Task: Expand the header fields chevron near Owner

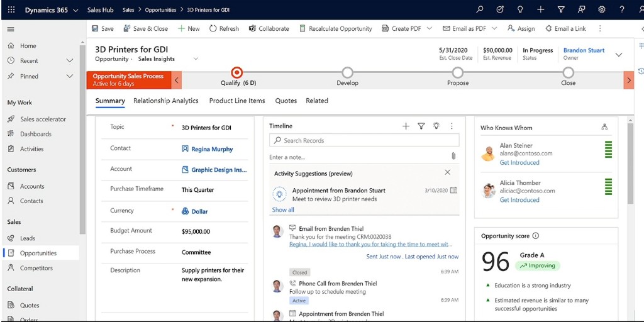Action: [619, 55]
